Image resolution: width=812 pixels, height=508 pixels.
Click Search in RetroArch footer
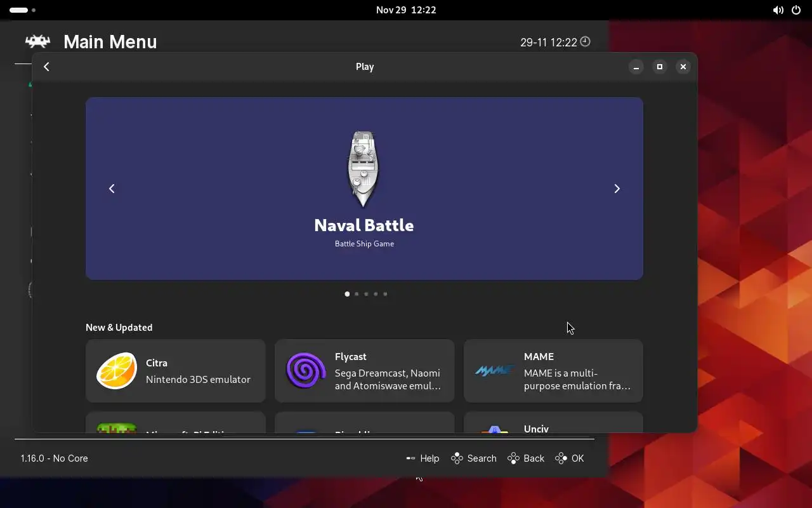pos(474,458)
